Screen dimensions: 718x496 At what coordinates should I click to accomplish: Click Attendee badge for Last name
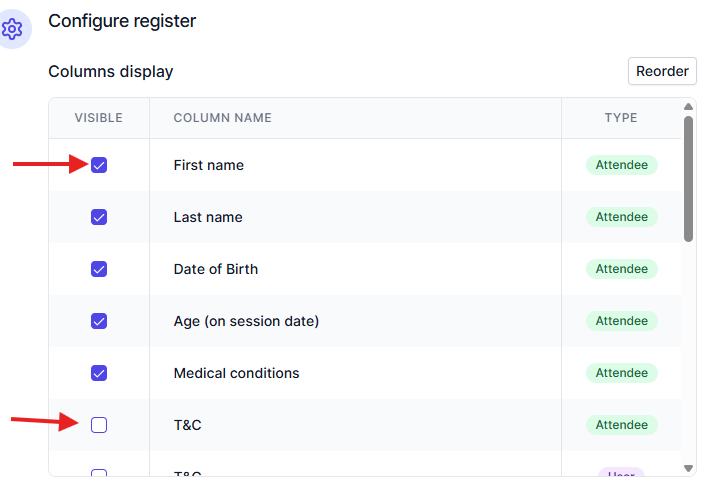coord(621,217)
